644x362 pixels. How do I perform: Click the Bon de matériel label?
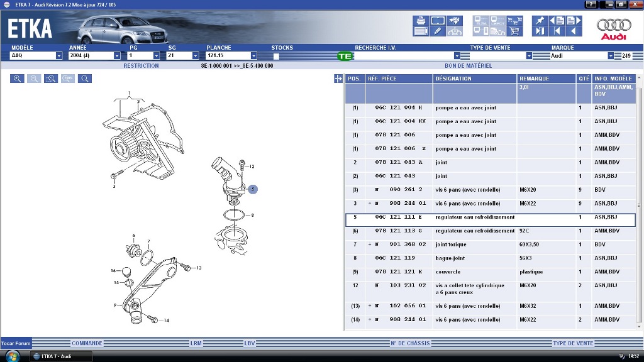coord(468,65)
